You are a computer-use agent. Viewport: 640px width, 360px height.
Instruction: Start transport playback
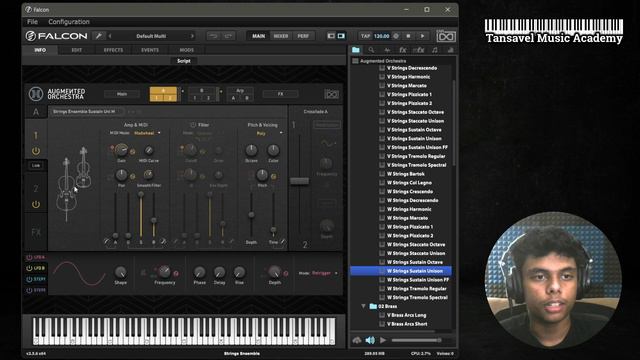tap(422, 36)
